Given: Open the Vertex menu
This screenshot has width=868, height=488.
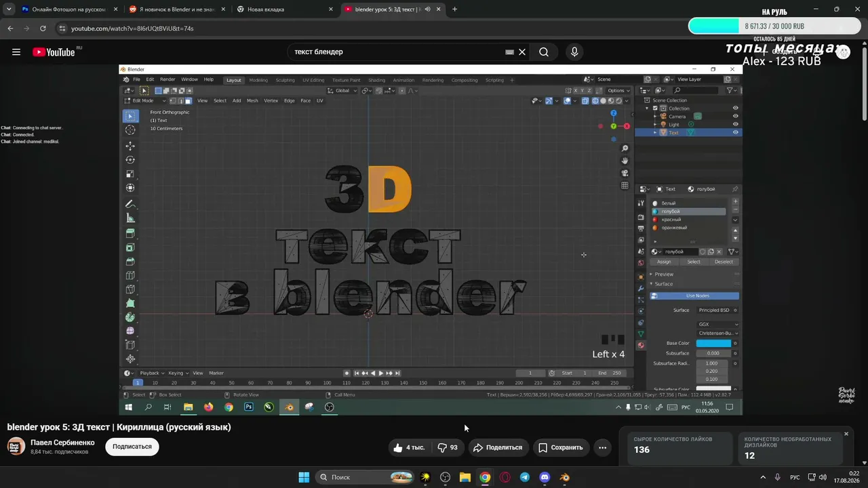Looking at the screenshot, I should click(x=271, y=101).
